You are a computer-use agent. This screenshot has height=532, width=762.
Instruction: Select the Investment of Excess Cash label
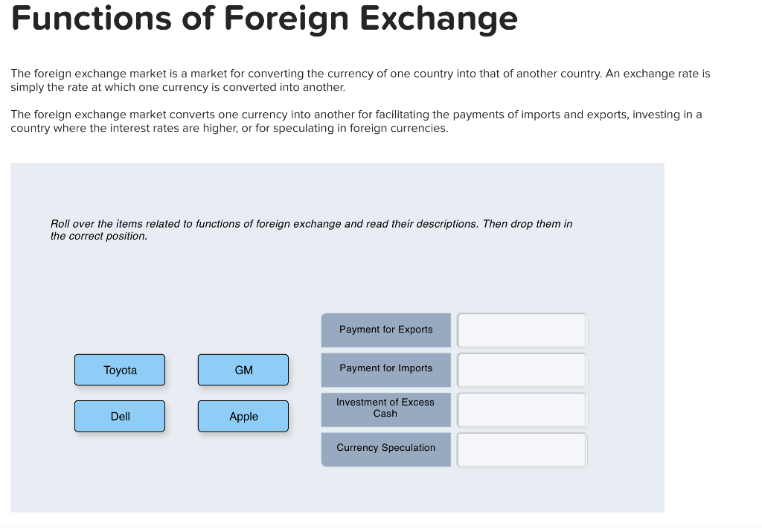pyautogui.click(x=385, y=408)
